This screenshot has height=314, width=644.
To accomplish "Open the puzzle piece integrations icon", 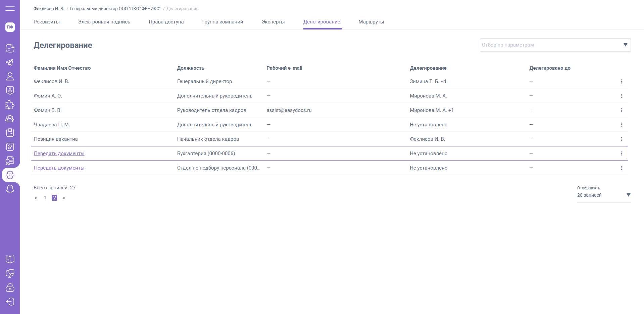I will 10,105.
